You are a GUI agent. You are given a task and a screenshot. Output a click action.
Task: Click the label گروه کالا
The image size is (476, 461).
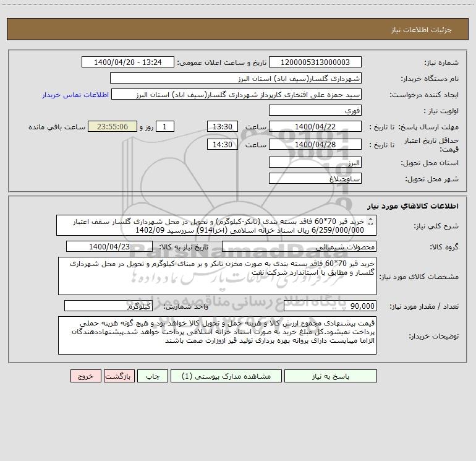click(444, 247)
